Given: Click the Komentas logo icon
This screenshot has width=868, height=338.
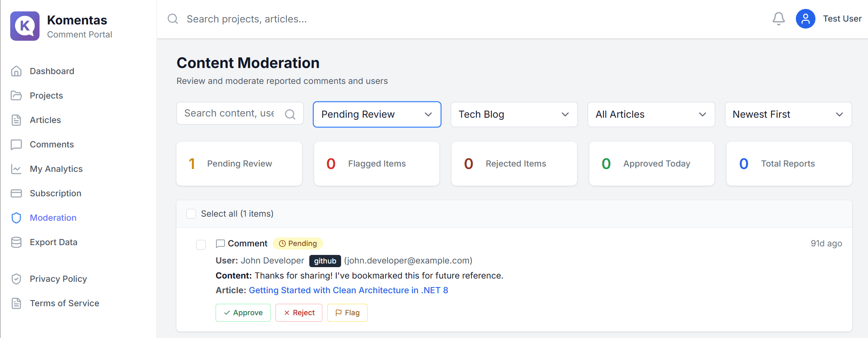Looking at the screenshot, I should 25,26.
